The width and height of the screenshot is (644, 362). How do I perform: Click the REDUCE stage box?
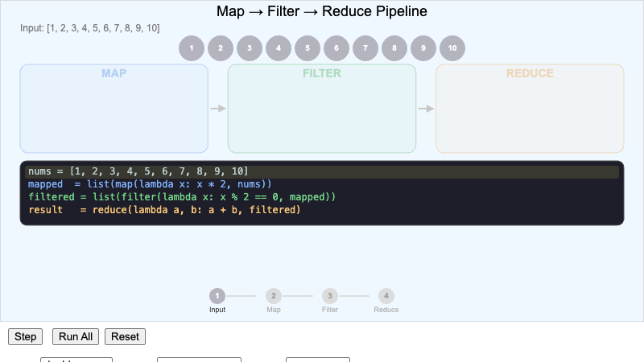coord(530,109)
